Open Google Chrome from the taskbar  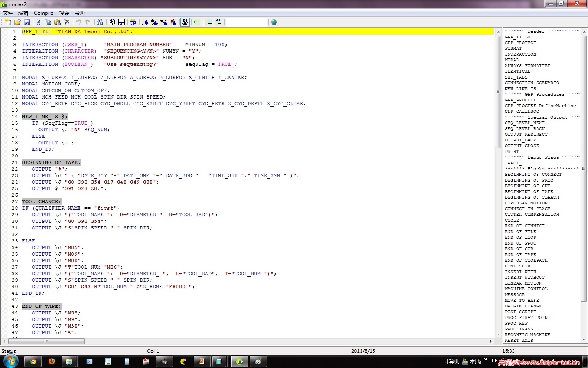click(x=33, y=361)
